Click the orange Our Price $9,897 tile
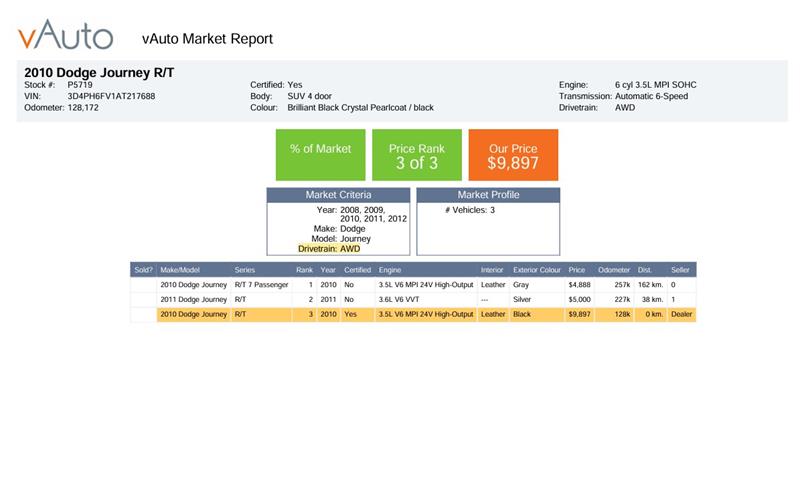Image resolution: width=800 pixels, height=504 pixels. [x=513, y=155]
